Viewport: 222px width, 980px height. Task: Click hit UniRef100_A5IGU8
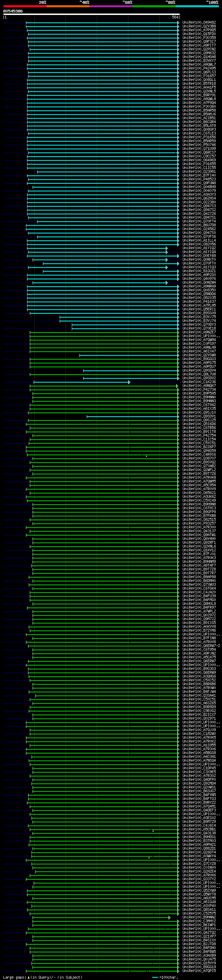pos(199,902)
